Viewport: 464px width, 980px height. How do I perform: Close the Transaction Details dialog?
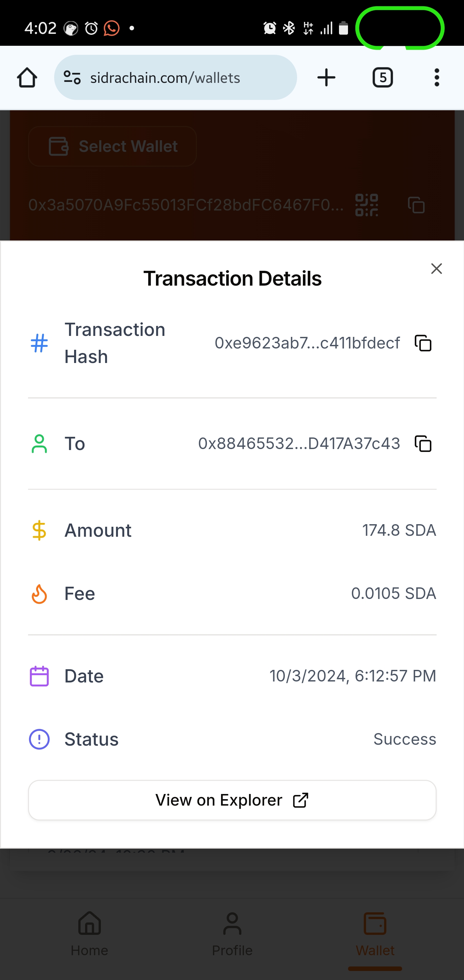tap(436, 269)
